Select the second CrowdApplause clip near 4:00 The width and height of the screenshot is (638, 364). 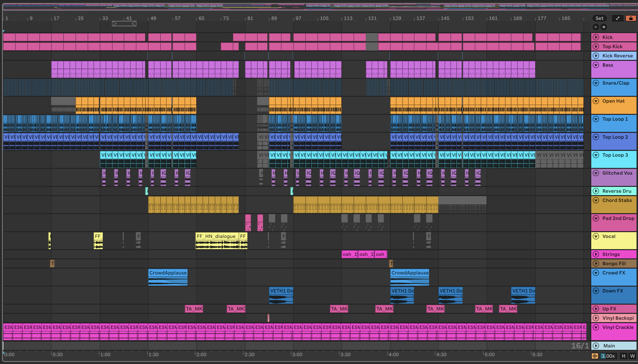point(410,277)
